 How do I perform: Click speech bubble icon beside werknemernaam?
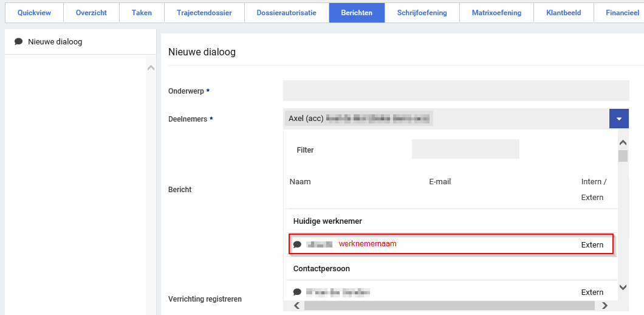pos(297,244)
